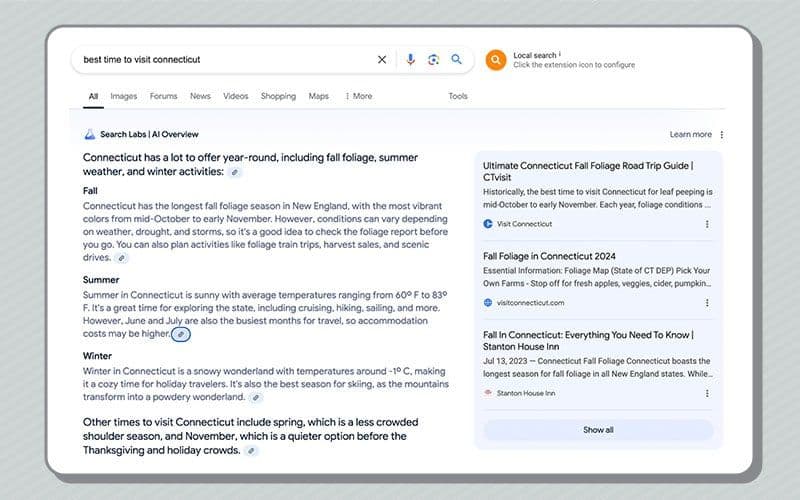
Task: Click the Search Labs flask icon
Action: coord(90,134)
